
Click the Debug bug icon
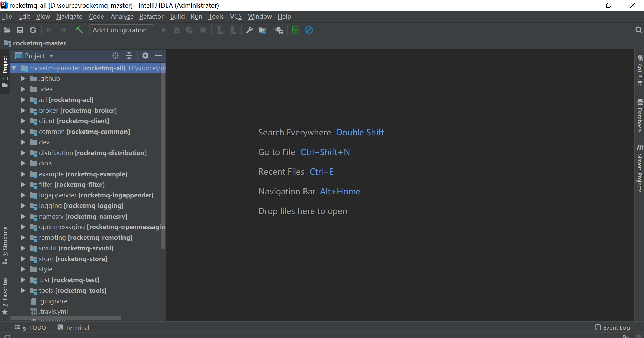(176, 30)
